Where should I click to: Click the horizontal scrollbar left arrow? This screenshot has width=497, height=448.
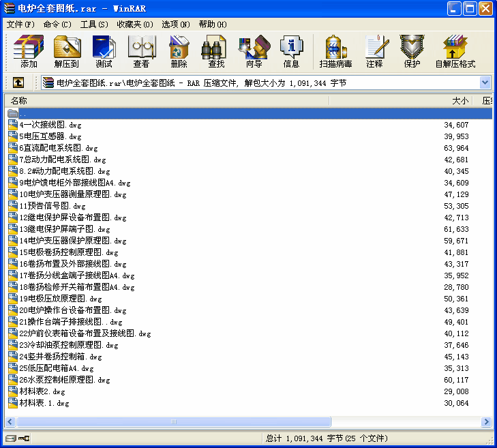tap(10, 421)
